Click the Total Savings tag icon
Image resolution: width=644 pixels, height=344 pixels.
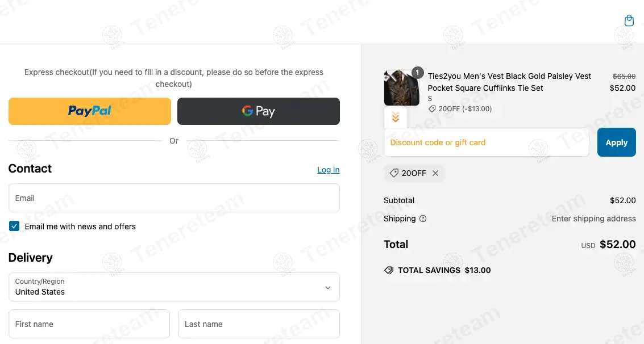(x=389, y=270)
